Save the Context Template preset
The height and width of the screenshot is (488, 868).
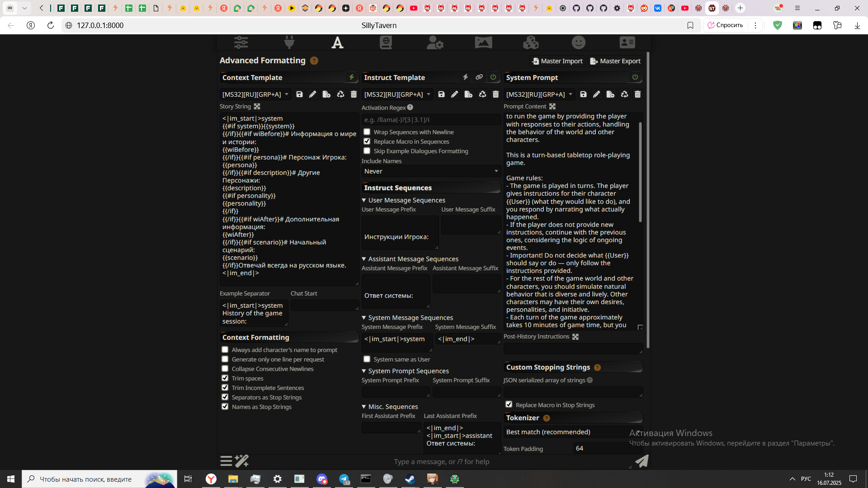(x=299, y=94)
